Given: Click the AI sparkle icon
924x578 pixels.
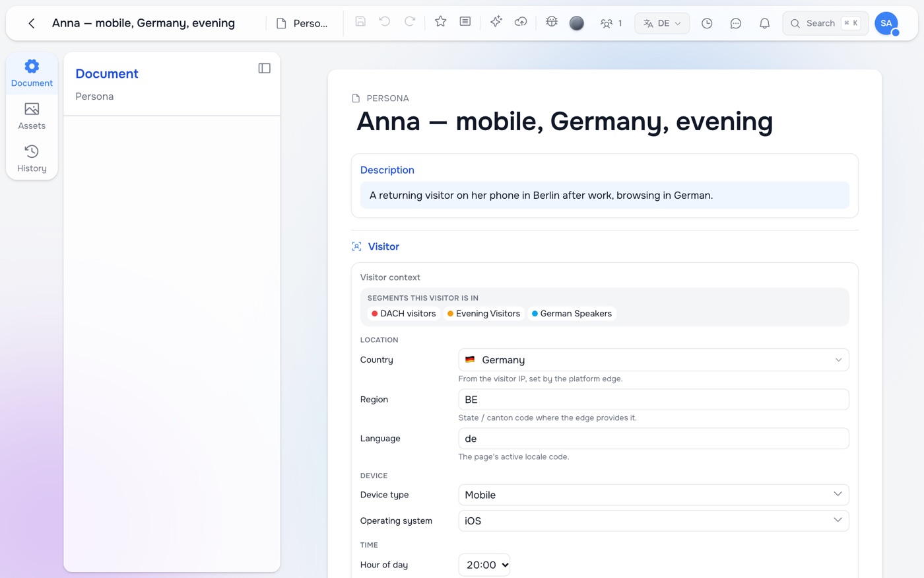Looking at the screenshot, I should pos(496,22).
